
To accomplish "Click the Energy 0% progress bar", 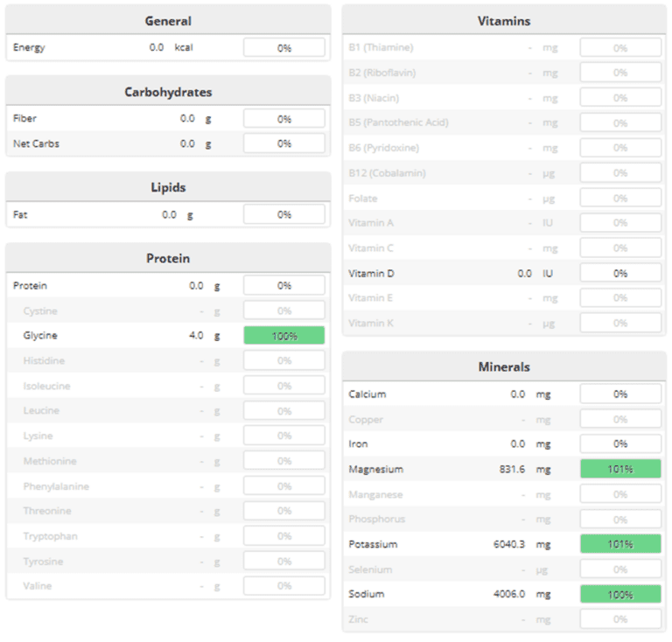I will 283,48.
